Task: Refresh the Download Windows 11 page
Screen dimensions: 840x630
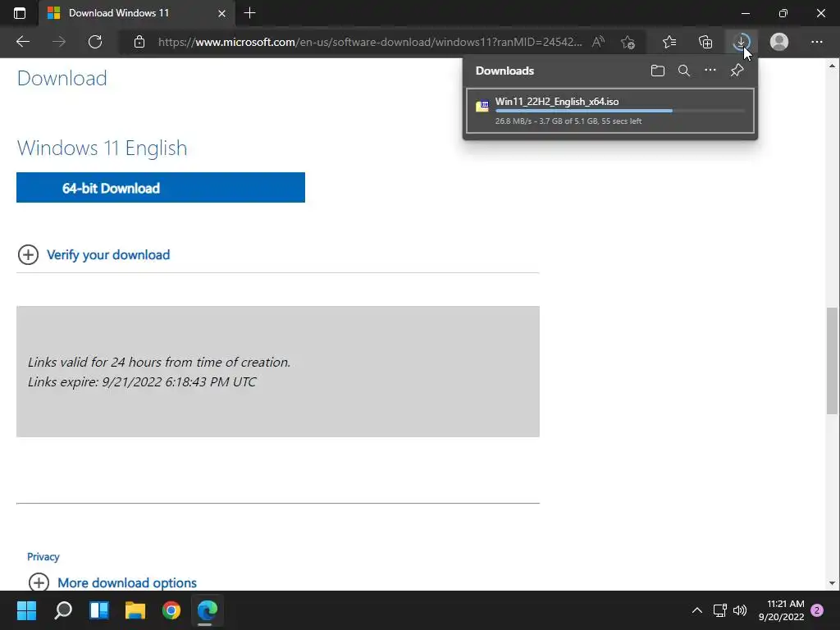Action: (x=95, y=42)
